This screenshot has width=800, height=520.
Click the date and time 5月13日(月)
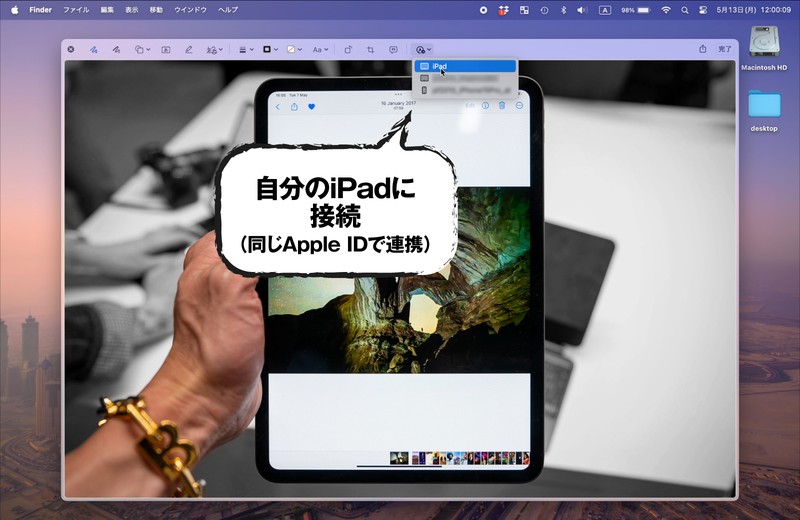754,10
